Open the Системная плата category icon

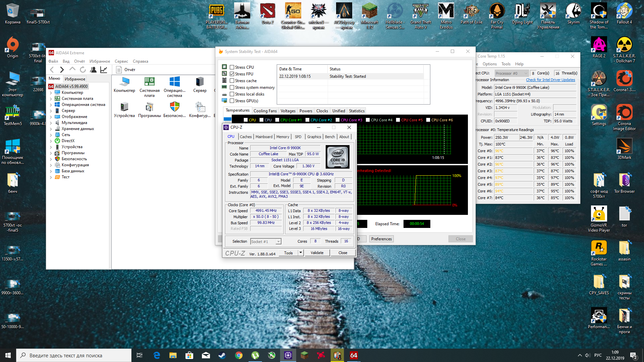click(149, 82)
